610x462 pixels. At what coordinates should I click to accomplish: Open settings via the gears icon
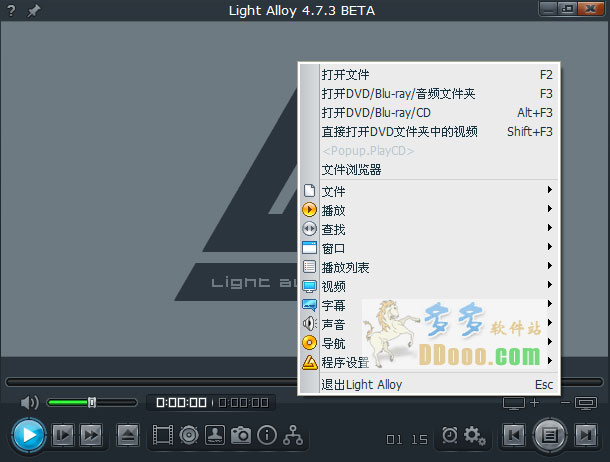coord(475,436)
